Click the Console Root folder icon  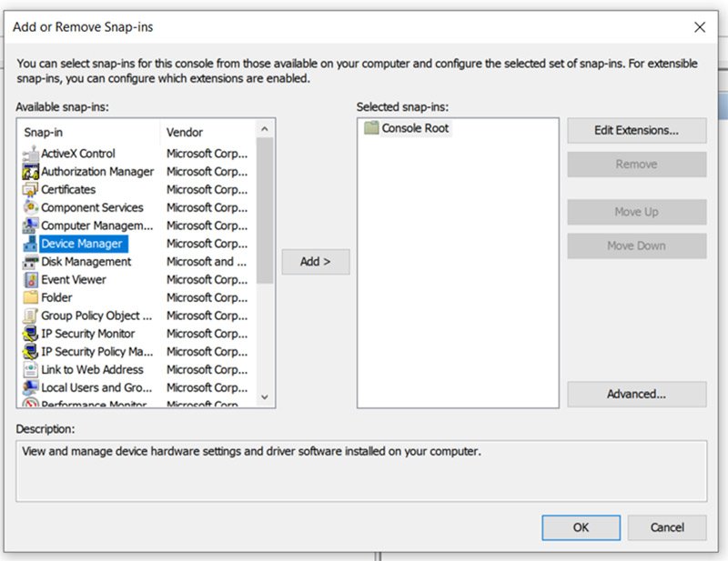(371, 128)
